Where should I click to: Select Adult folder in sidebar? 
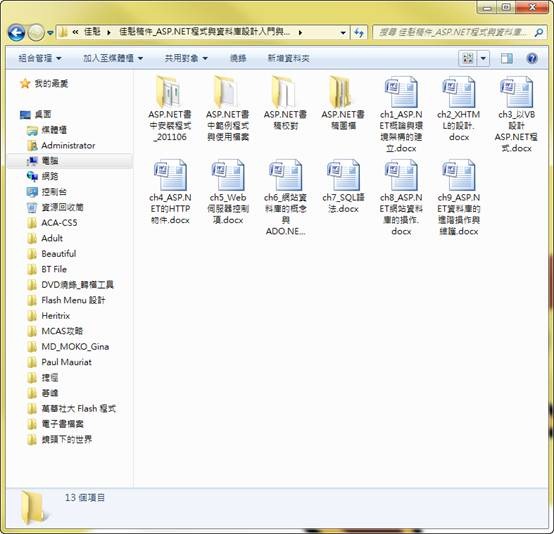click(45, 239)
